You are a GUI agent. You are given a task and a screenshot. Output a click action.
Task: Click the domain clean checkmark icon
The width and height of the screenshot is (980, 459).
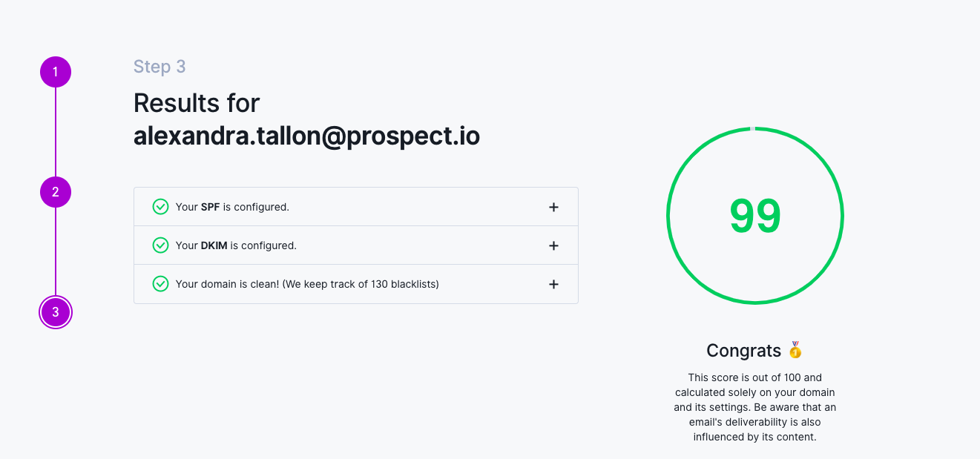tap(160, 284)
